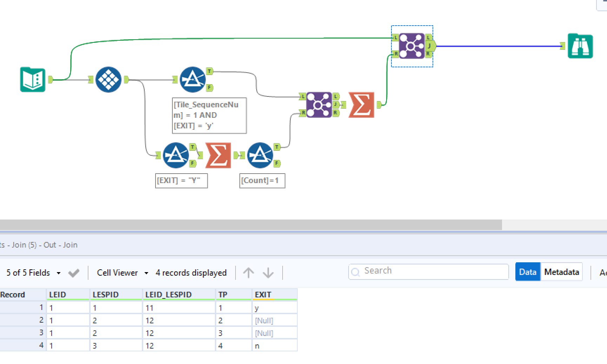Click inside the Search results field

(x=421, y=271)
